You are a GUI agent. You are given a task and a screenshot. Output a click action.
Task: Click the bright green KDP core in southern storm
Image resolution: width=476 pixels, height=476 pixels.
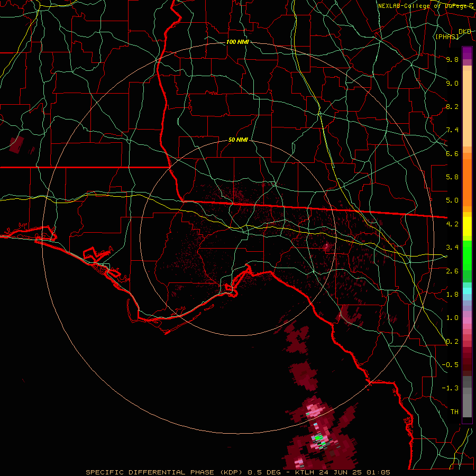coord(318,438)
